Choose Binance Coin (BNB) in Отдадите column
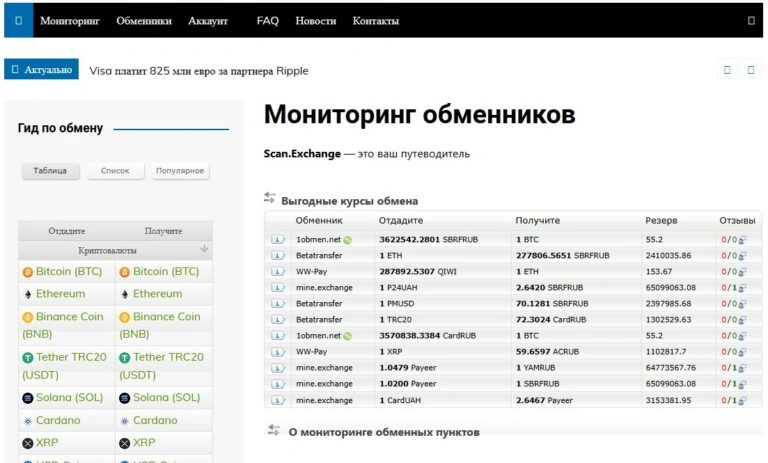Screen dimensions: 768x463 click(x=63, y=325)
